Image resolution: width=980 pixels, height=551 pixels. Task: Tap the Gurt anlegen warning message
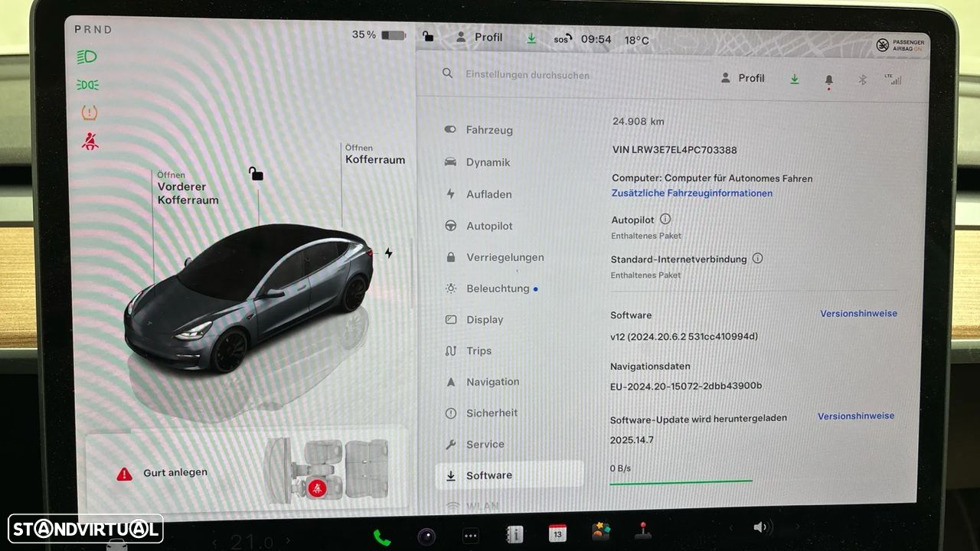pyautogui.click(x=162, y=474)
